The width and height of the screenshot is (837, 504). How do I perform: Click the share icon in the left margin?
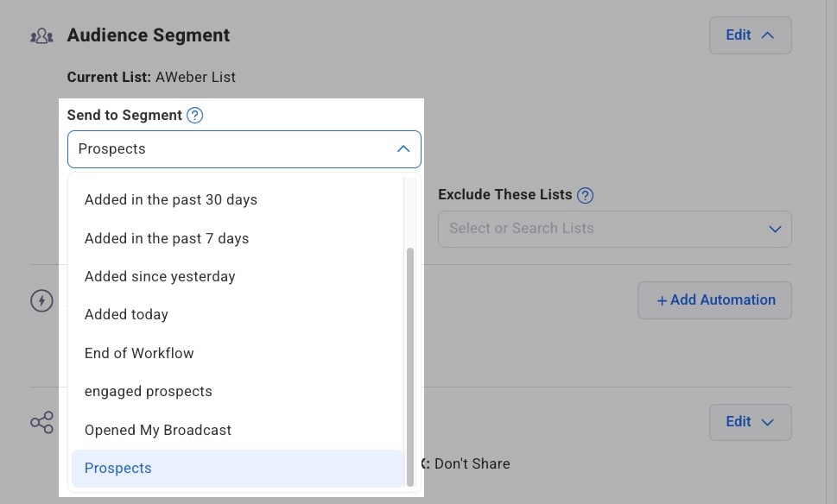(x=41, y=422)
